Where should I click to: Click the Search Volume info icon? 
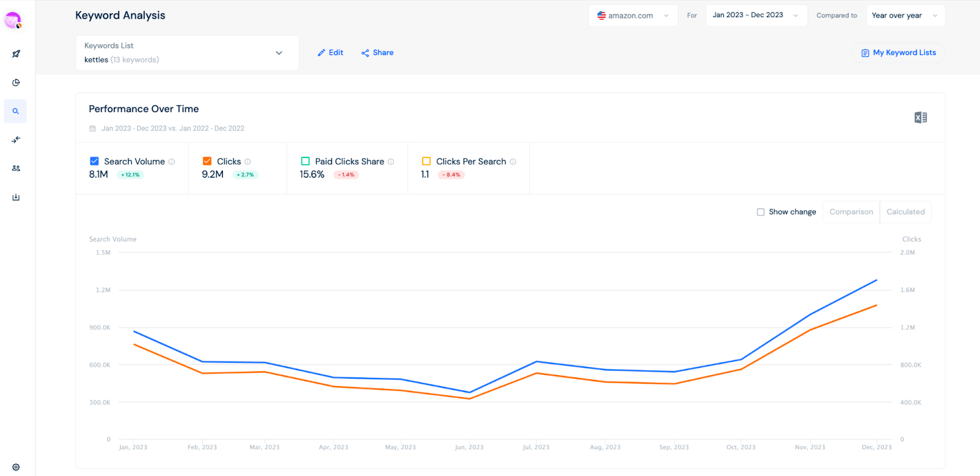pos(171,162)
